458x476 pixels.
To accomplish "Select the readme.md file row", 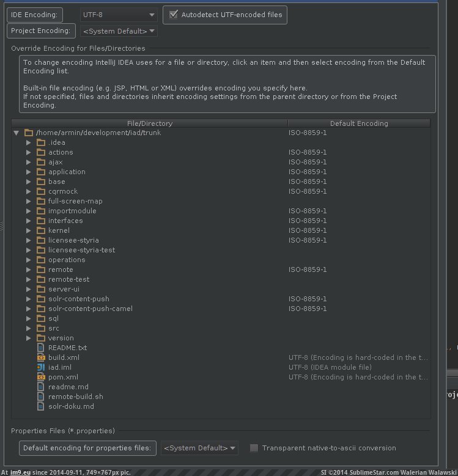I will click(68, 387).
